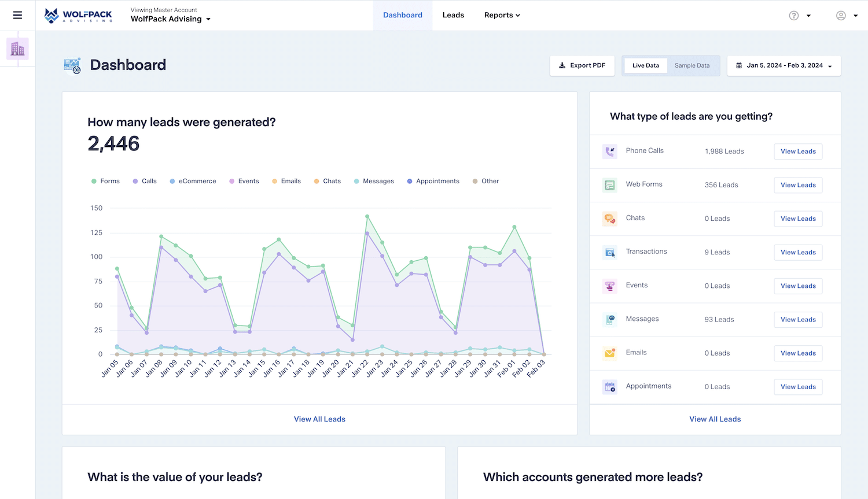Click the WolfPack Advising logo
868x499 pixels.
pyautogui.click(x=79, y=16)
